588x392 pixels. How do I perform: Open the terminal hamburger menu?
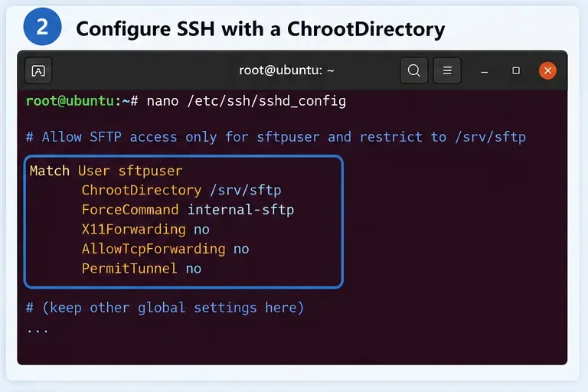(x=447, y=70)
